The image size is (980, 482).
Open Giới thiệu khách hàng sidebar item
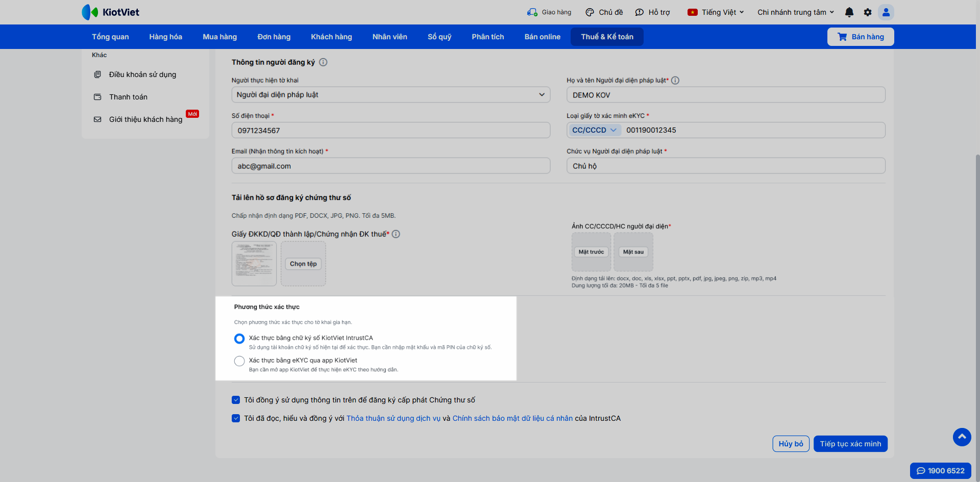point(145,119)
